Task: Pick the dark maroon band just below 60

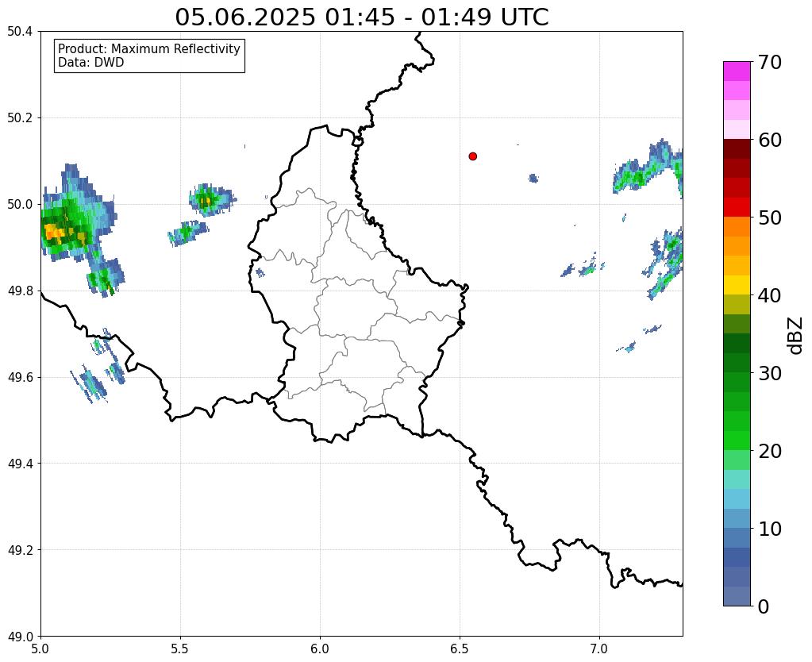Action: [x=737, y=149]
